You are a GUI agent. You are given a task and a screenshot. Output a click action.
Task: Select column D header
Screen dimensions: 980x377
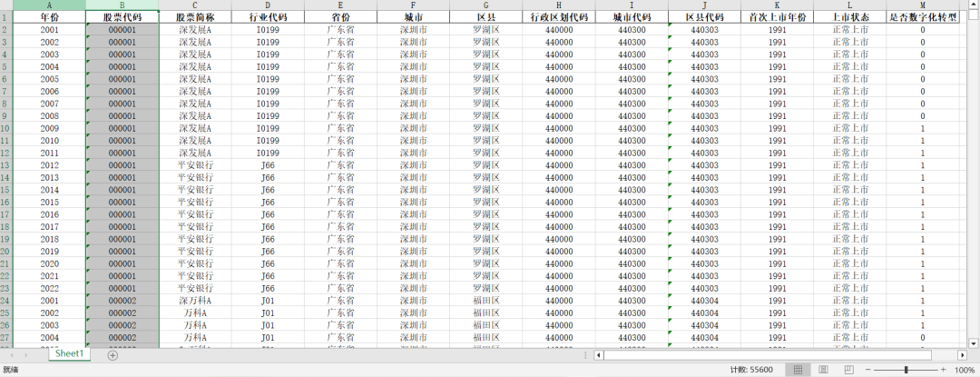click(268, 5)
